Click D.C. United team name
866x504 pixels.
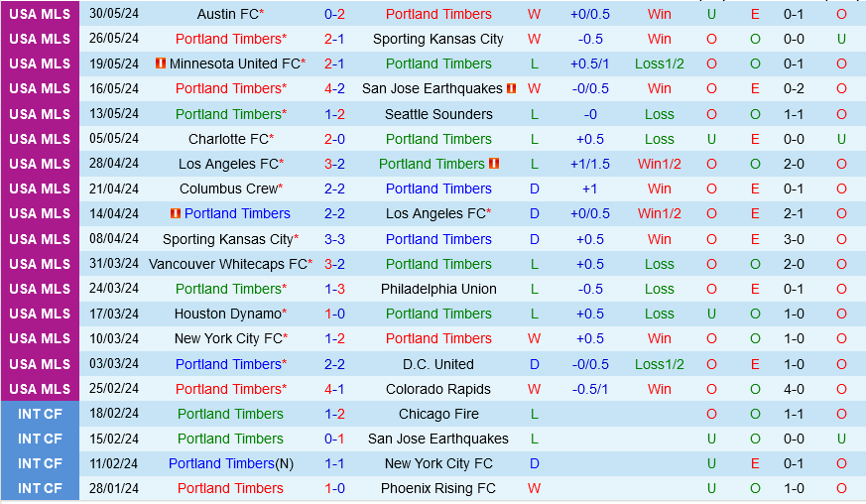click(438, 364)
